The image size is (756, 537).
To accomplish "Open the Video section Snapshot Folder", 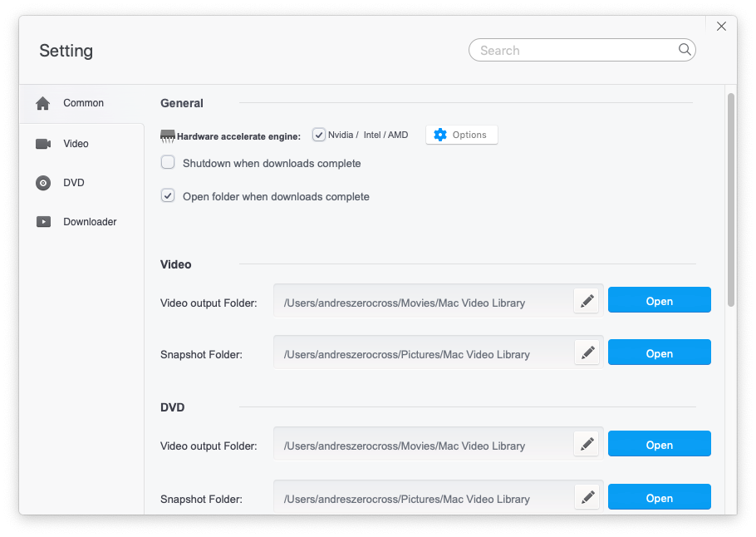I will coord(659,352).
